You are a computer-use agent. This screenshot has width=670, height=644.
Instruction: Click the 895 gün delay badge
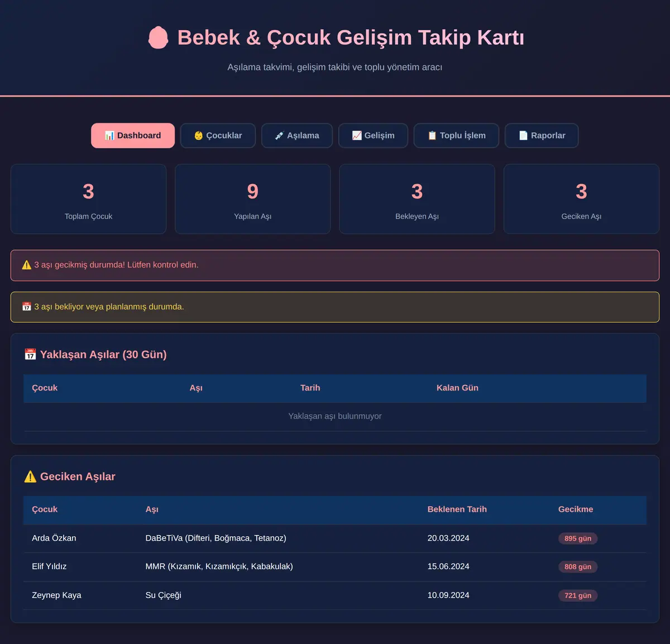click(x=578, y=538)
